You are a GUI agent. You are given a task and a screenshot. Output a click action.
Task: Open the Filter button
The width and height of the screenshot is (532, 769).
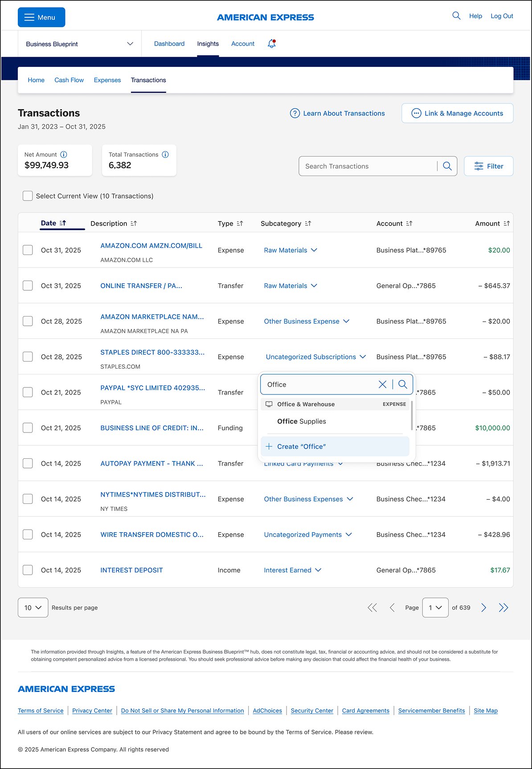[x=489, y=166]
